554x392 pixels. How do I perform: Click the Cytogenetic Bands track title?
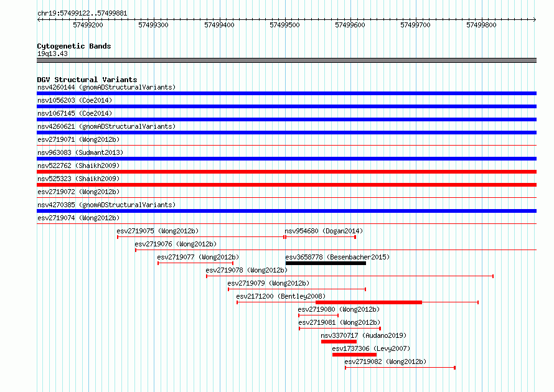[x=74, y=46]
